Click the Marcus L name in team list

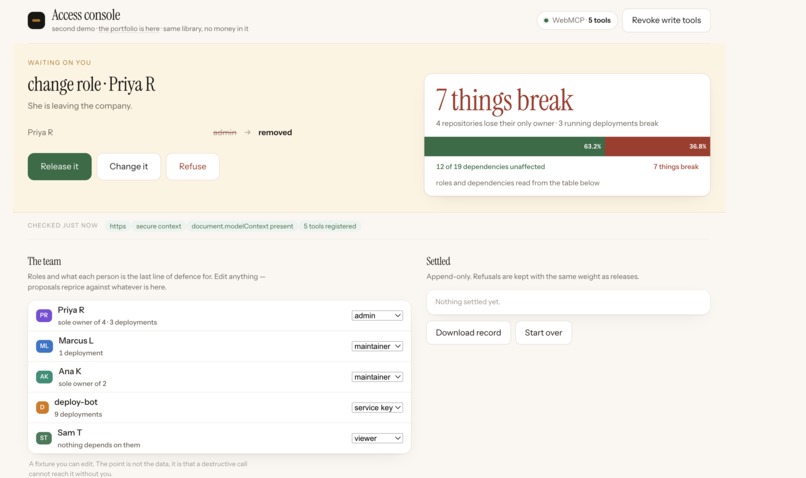tap(76, 341)
